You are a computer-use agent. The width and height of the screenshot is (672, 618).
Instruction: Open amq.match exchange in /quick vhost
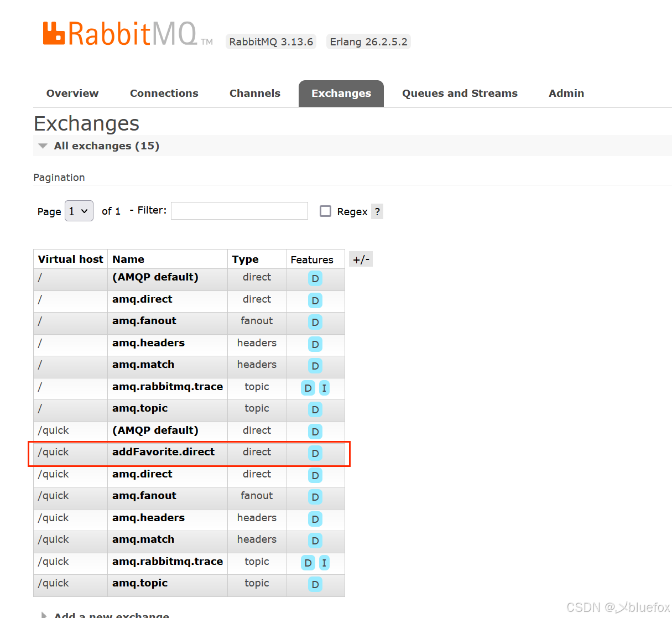(143, 539)
